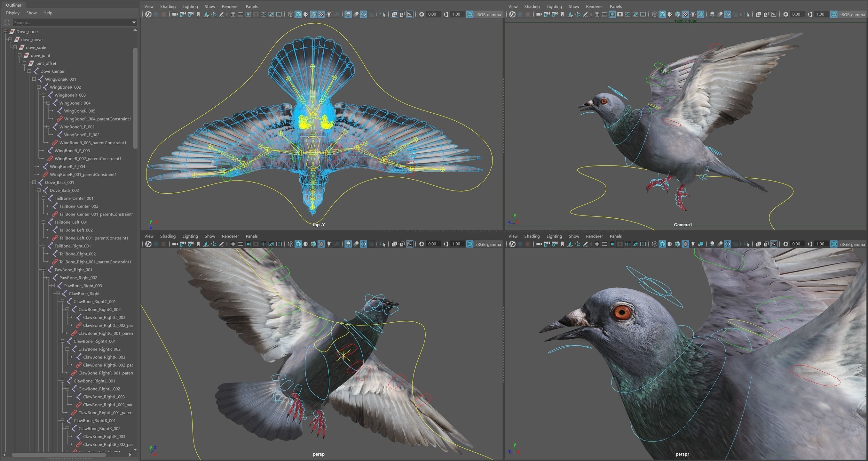Click the film gate icon in persp1 viewport
Screen dimensions: 868x461
[x=604, y=244]
